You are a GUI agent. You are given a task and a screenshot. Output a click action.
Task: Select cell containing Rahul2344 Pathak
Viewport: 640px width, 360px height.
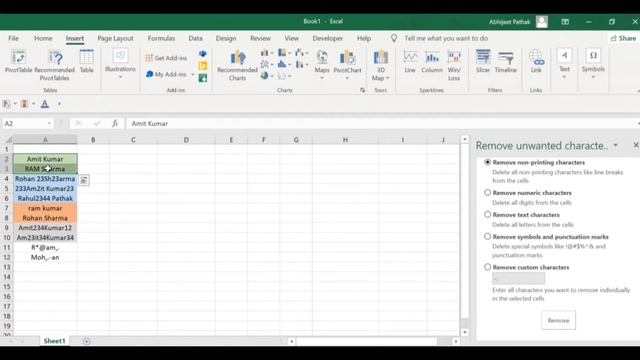tap(45, 198)
